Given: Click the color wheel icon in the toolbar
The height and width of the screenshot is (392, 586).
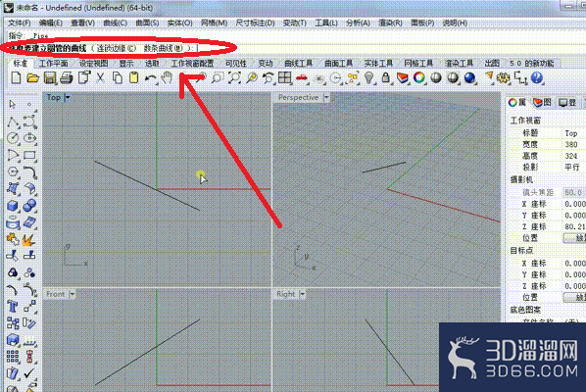Looking at the screenshot, I should coord(419,77).
